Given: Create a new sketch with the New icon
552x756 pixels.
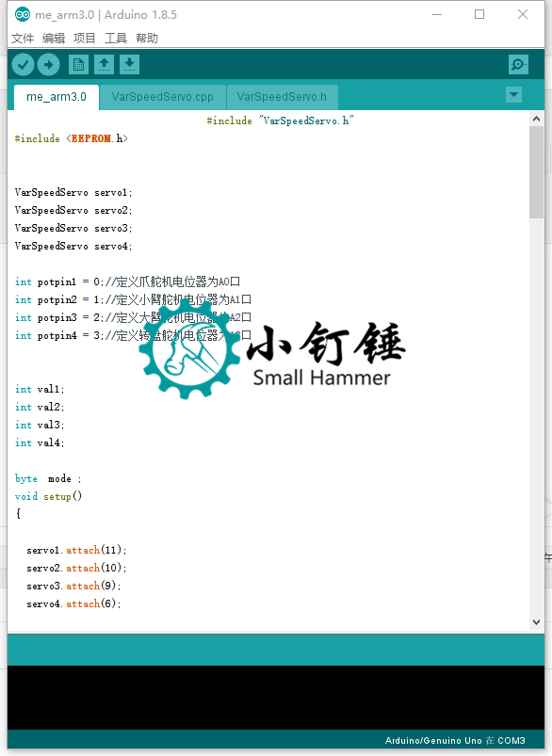Looking at the screenshot, I should pyautogui.click(x=78, y=65).
